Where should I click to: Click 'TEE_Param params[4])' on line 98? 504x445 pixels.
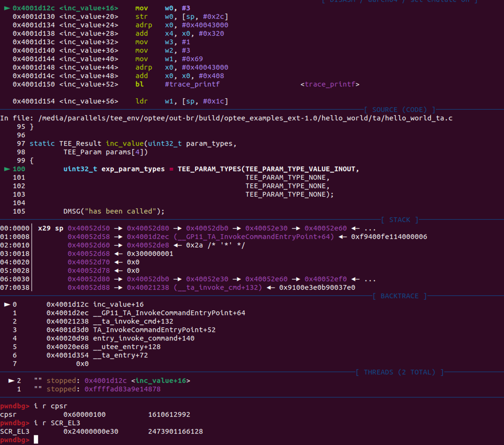(x=106, y=152)
